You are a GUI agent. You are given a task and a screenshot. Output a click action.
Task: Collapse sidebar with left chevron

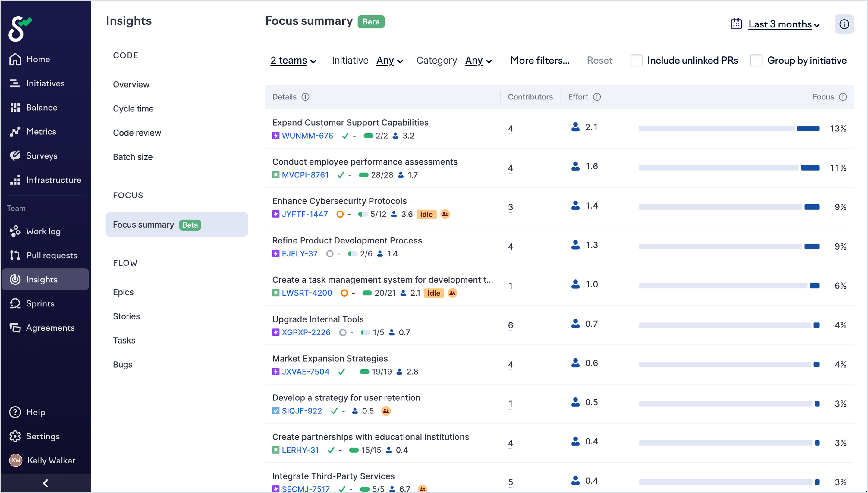[x=46, y=483]
